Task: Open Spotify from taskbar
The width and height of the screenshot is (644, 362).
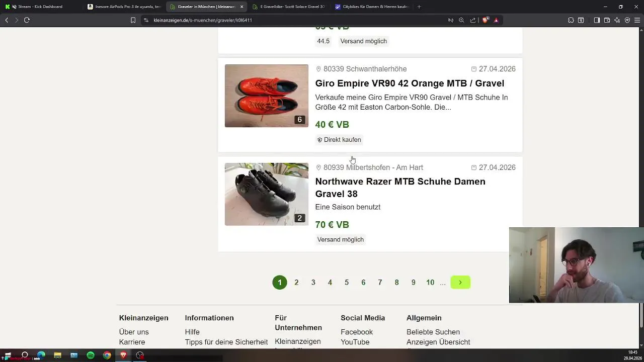Action: pos(91,355)
